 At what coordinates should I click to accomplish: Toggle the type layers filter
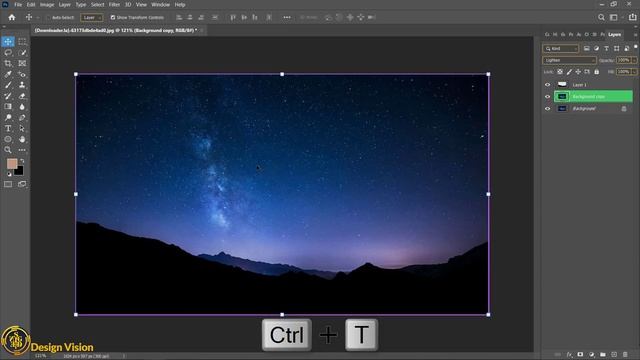607,49
